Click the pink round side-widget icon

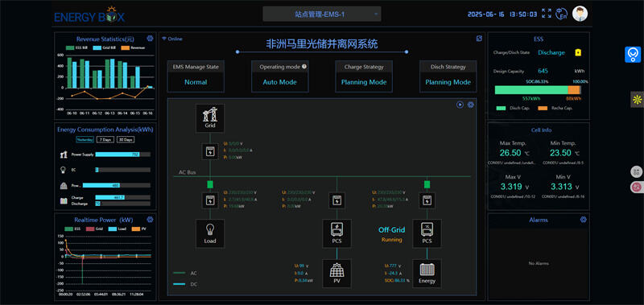pos(636,188)
